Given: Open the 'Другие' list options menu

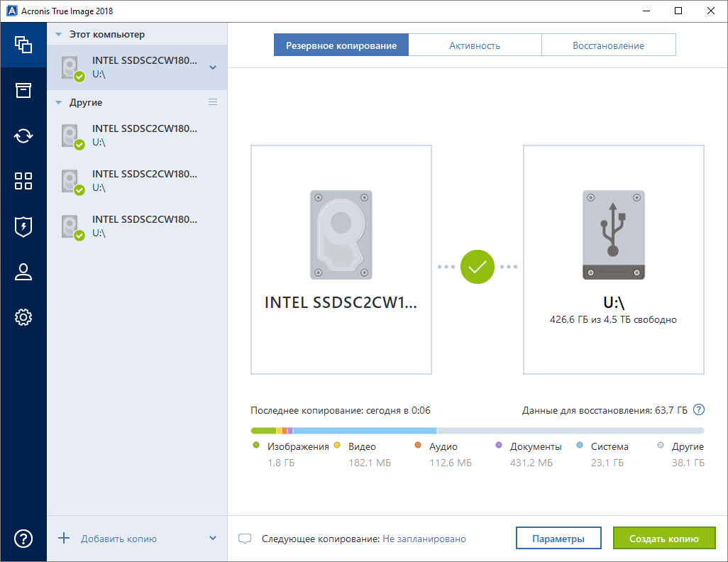Looking at the screenshot, I should [213, 102].
